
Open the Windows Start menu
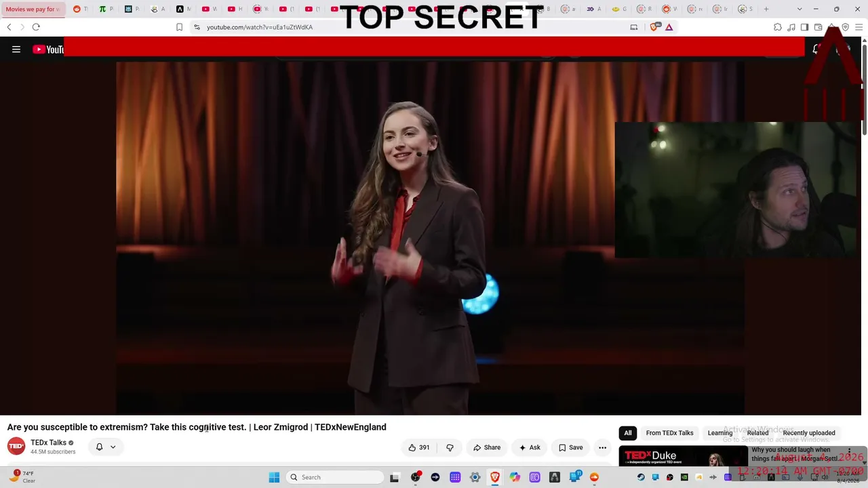pyautogui.click(x=274, y=477)
